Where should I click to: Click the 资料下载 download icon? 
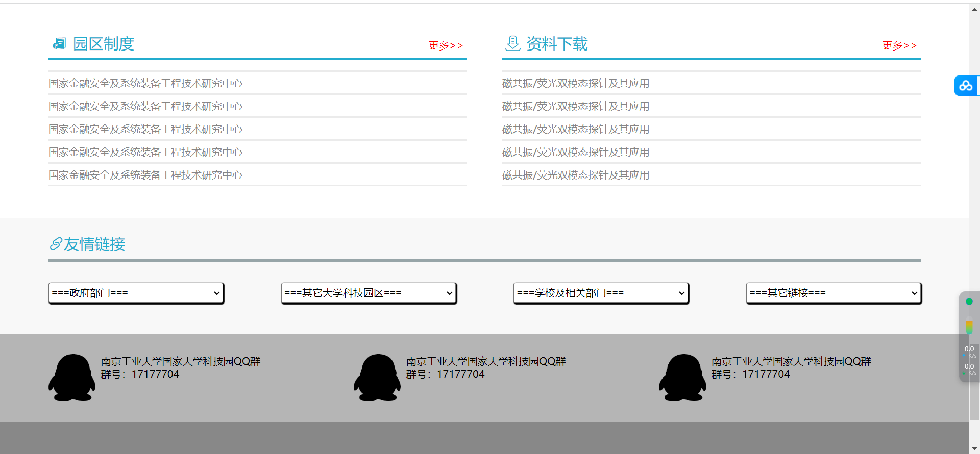pyautogui.click(x=512, y=43)
